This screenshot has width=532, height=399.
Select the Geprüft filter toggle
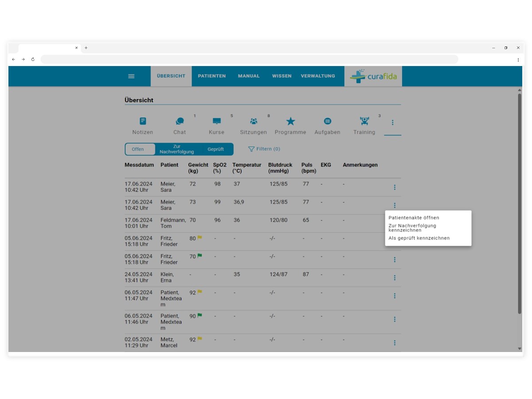tap(215, 149)
